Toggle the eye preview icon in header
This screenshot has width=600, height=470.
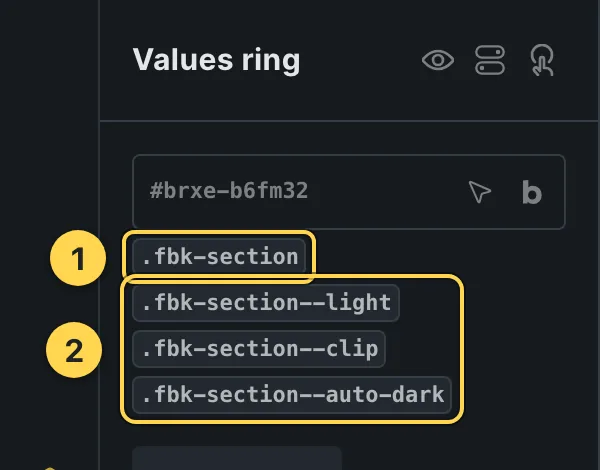438,60
